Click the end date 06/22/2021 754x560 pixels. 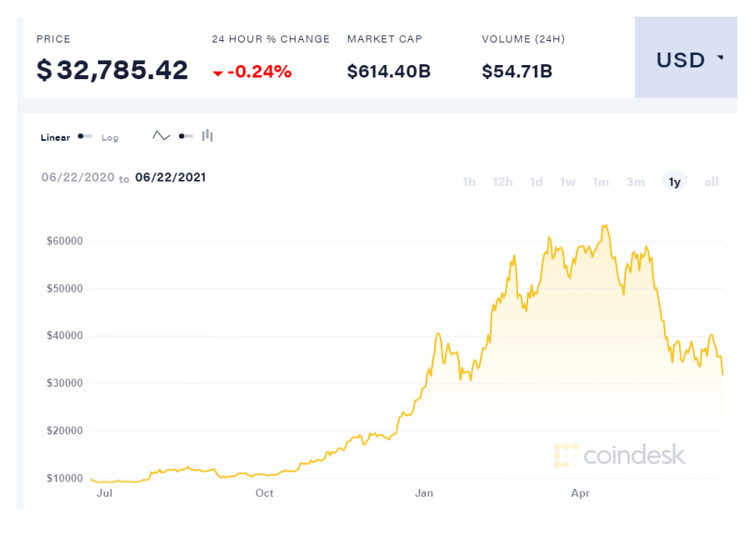point(171,177)
